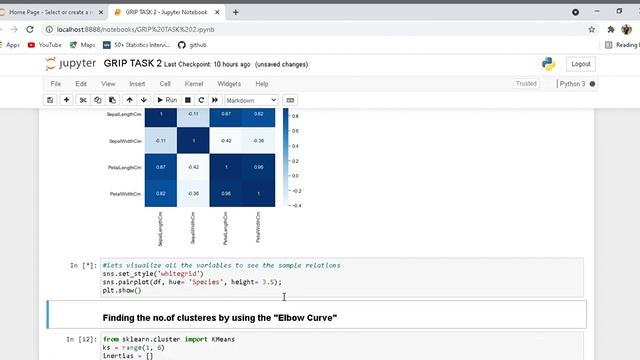This screenshot has width=640, height=360.
Task: Click the heatmap color bar legend
Action: click(x=286, y=158)
